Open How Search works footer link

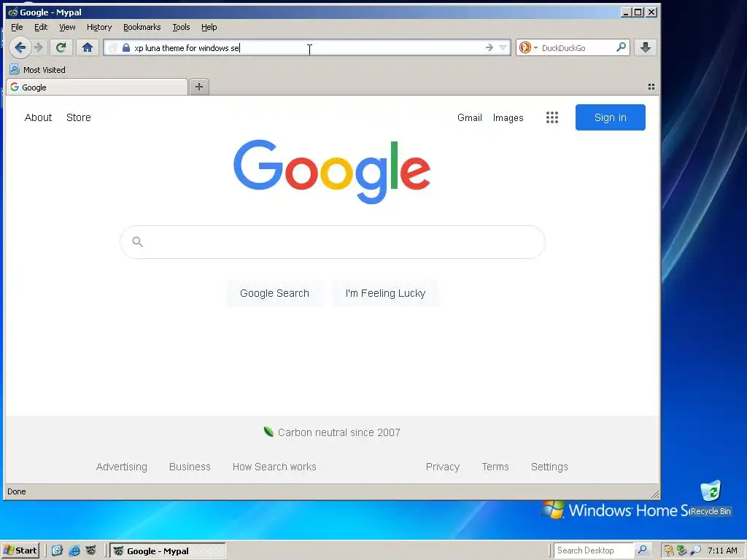(x=274, y=467)
